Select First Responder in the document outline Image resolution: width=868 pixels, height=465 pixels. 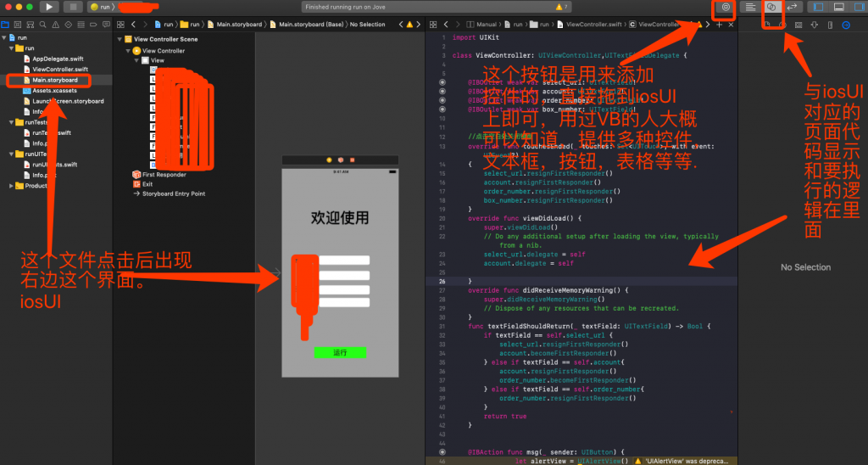coord(164,174)
